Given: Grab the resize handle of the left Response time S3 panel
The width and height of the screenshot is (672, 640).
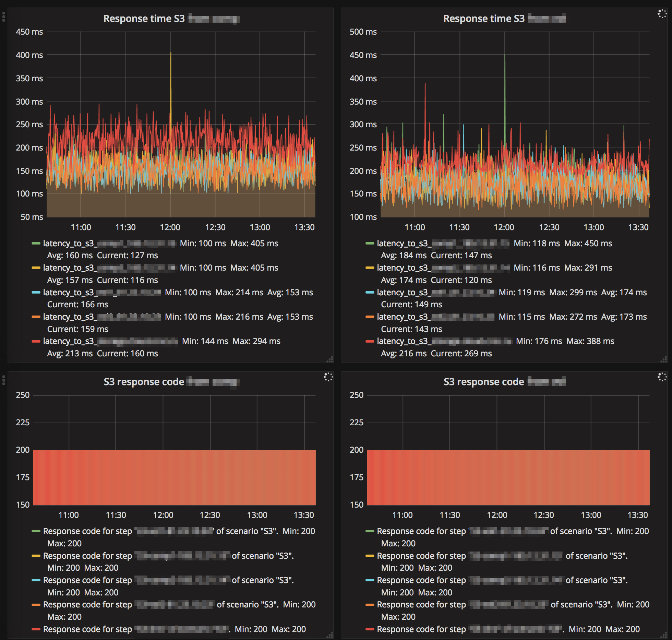Looking at the screenshot, I should [330, 359].
